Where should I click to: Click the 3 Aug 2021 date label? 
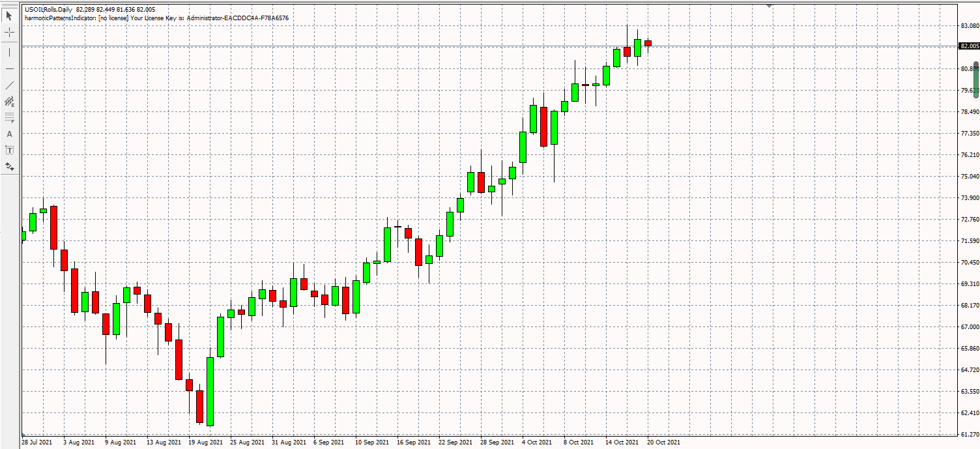point(79,442)
